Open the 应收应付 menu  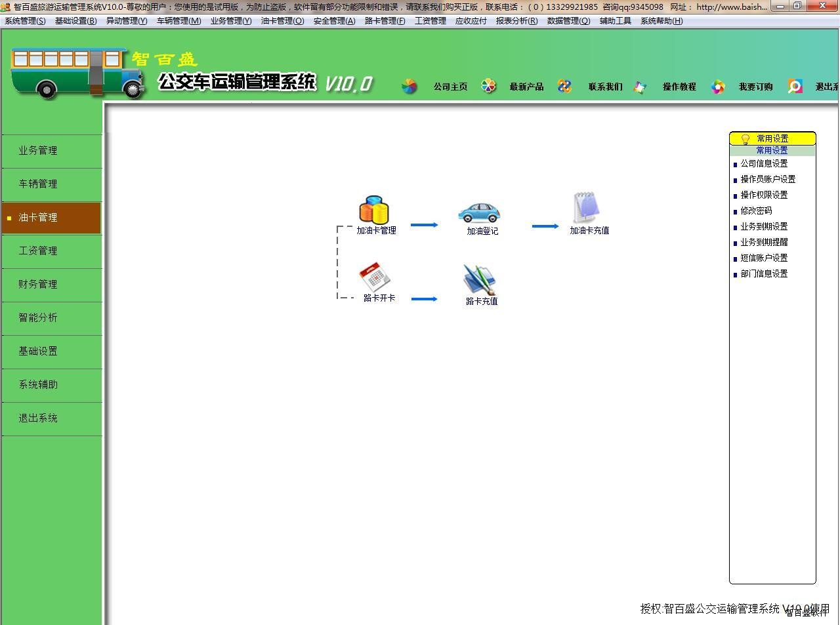pyautogui.click(x=471, y=21)
